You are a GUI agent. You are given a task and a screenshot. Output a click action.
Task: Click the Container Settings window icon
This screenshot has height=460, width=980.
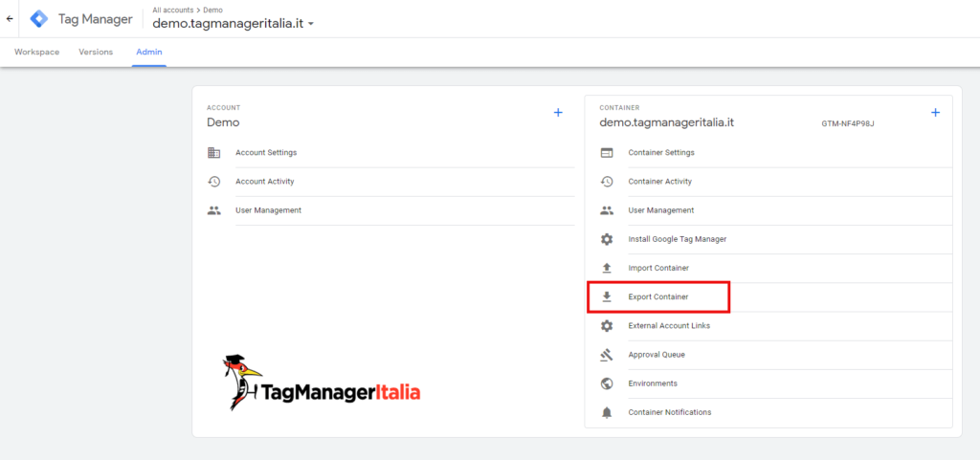tap(606, 152)
